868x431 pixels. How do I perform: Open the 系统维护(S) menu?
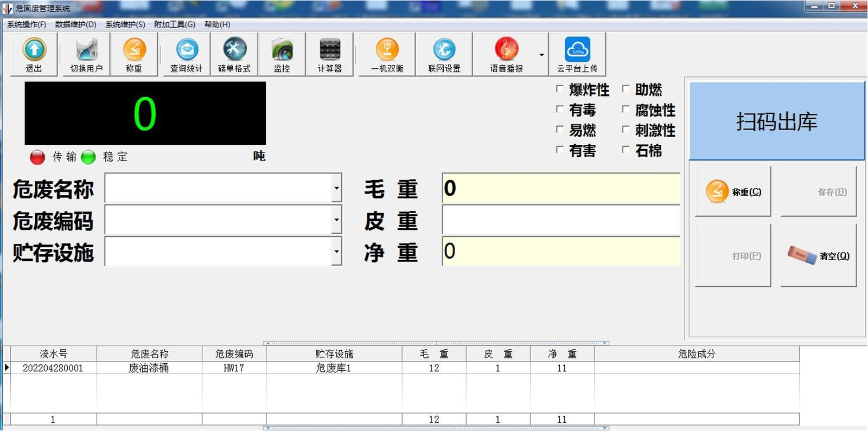point(125,24)
